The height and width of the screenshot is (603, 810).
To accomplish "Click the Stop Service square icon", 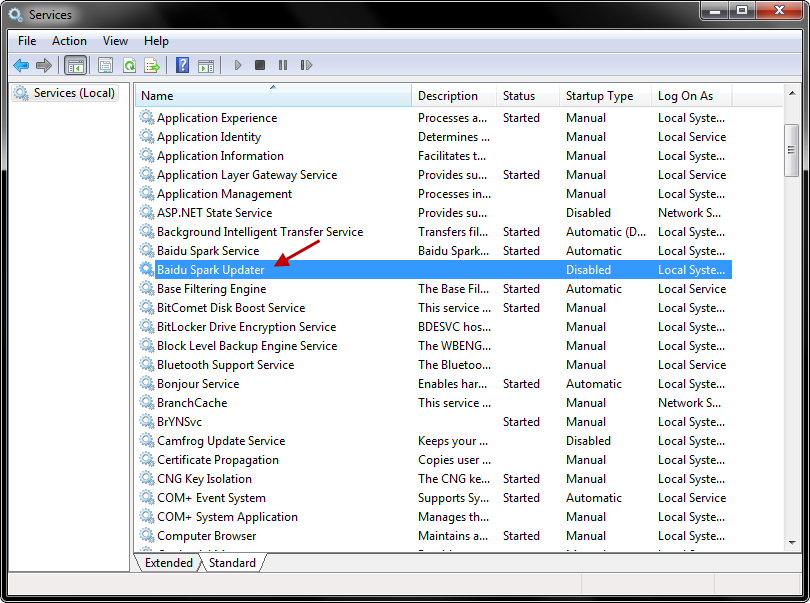I will pyautogui.click(x=260, y=65).
